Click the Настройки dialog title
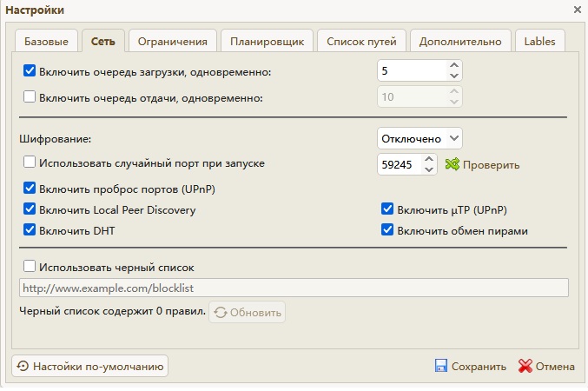 (35, 10)
